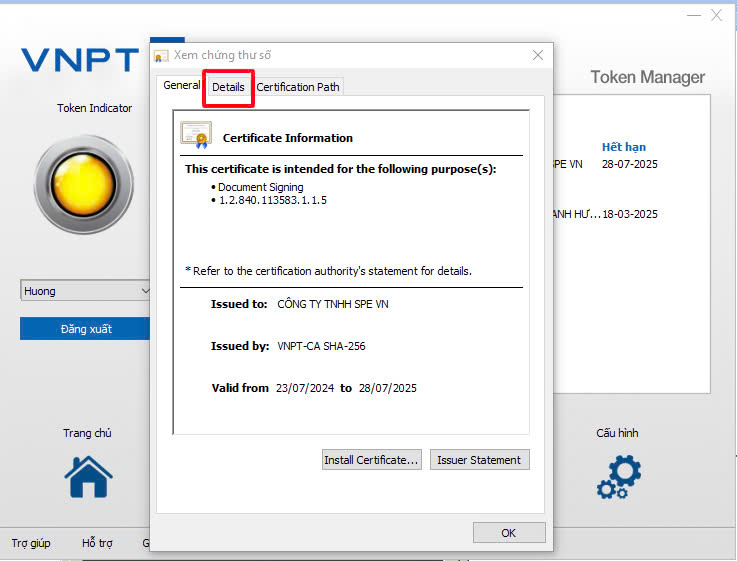Click the Certificate Information heading
This screenshot has width=737, height=561.
288,138
